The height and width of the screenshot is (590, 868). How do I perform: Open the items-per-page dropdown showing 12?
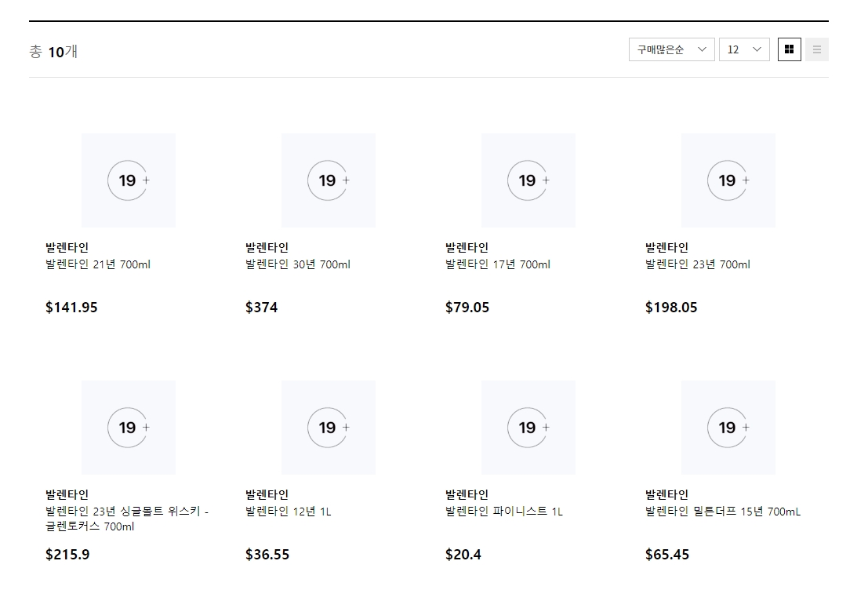(743, 49)
